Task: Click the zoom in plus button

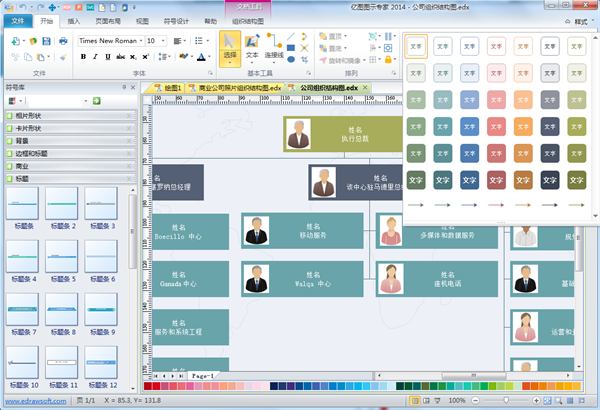Action: pyautogui.click(x=536, y=400)
